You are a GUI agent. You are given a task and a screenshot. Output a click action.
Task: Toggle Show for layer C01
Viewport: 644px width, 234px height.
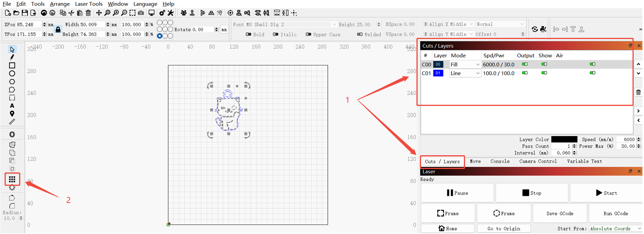pyautogui.click(x=544, y=73)
